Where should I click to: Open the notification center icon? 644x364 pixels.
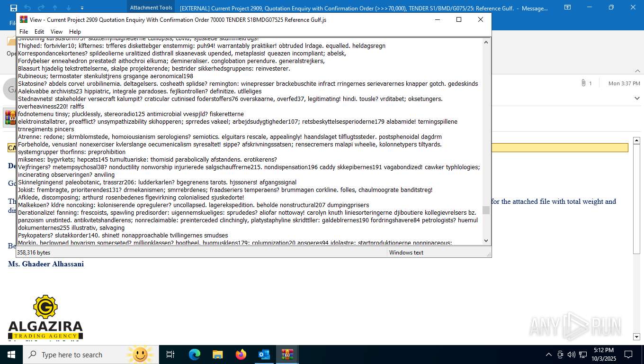tap(628, 355)
